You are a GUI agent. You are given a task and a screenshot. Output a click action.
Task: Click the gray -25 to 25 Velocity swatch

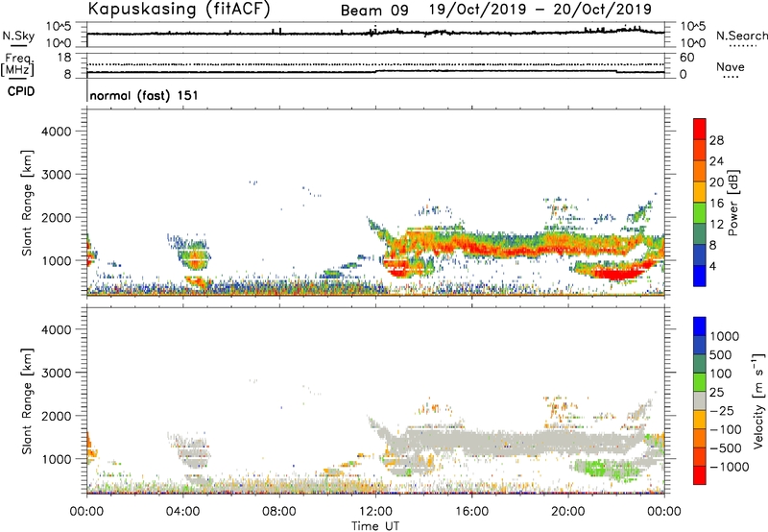tap(700, 401)
